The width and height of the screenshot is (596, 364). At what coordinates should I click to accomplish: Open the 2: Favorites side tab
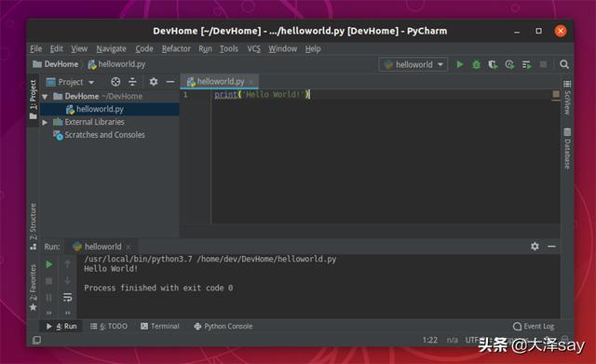34,288
